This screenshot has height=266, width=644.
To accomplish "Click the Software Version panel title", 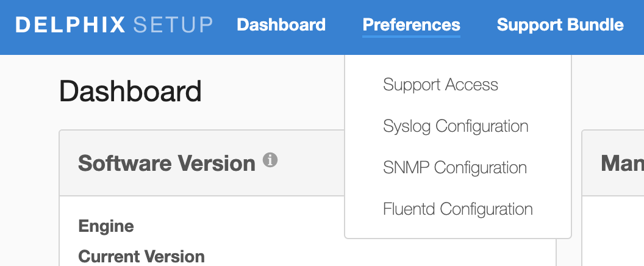I will coord(166,164).
